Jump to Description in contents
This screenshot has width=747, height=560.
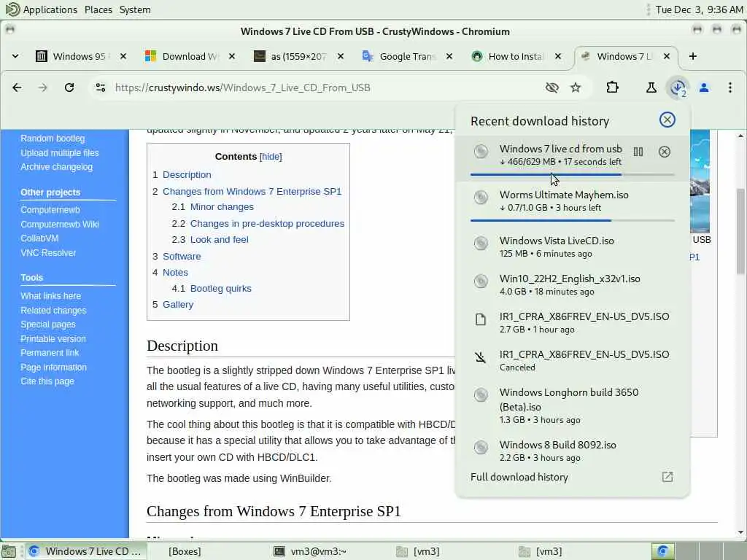(x=187, y=175)
